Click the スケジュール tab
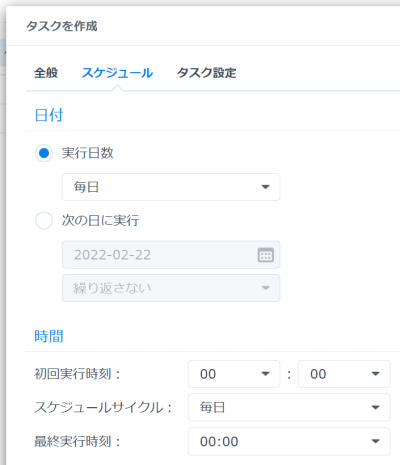 click(117, 73)
